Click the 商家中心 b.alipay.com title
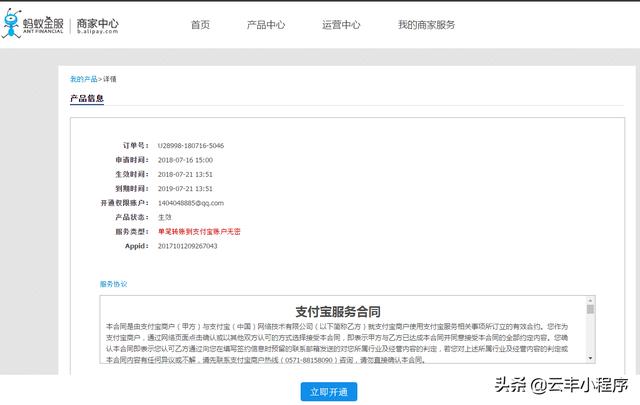640x405 pixels. coord(97,26)
